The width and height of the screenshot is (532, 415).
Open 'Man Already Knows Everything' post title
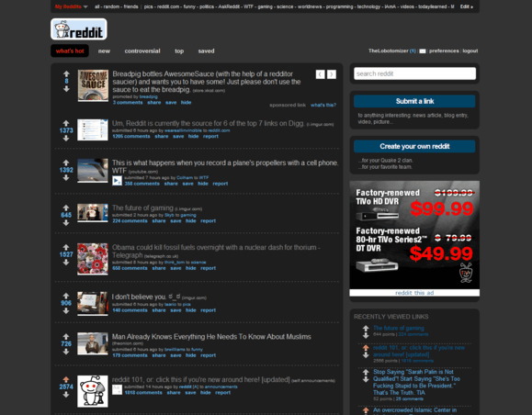(x=211, y=337)
